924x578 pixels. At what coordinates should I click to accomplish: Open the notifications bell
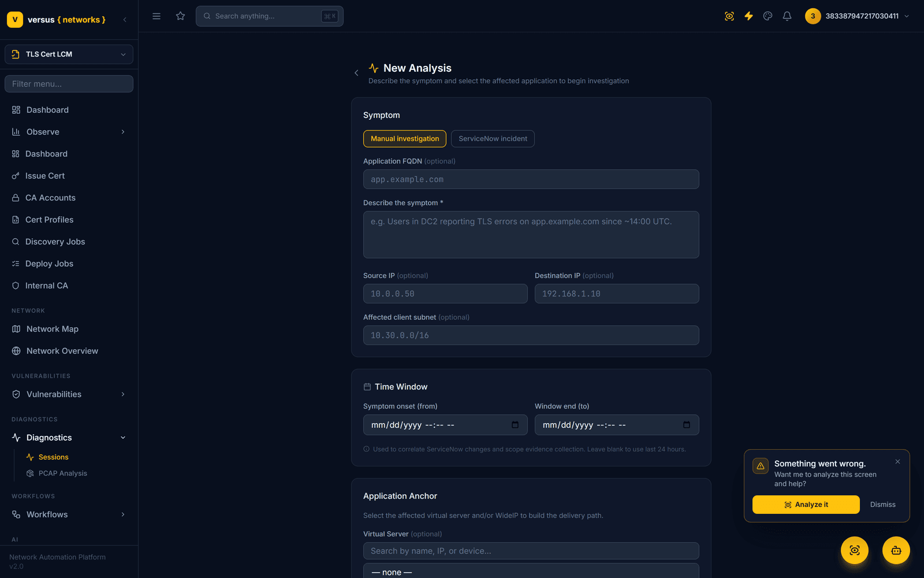click(787, 16)
